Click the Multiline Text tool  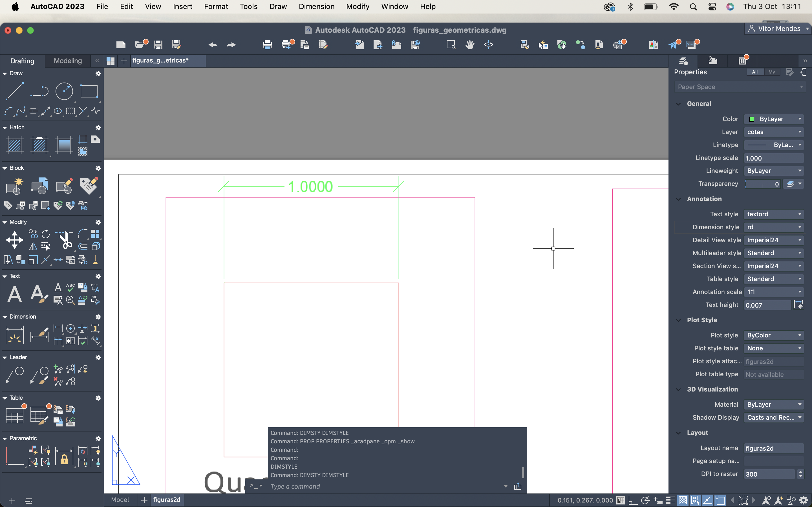click(x=14, y=294)
